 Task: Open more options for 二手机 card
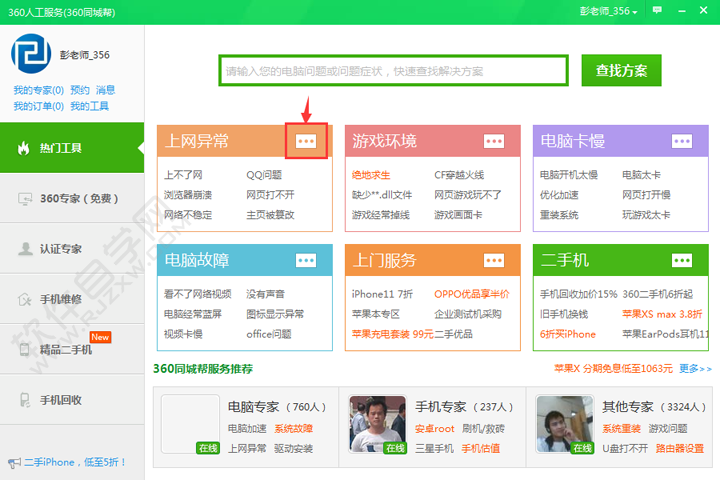coord(682,260)
